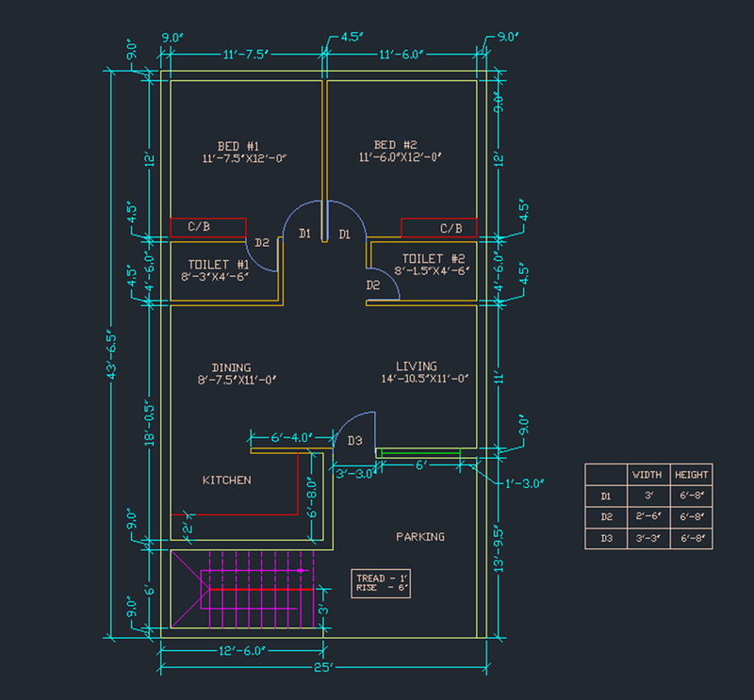
Task: Select the 6'-8" height cell in D3 row
Action: pyautogui.click(x=693, y=539)
